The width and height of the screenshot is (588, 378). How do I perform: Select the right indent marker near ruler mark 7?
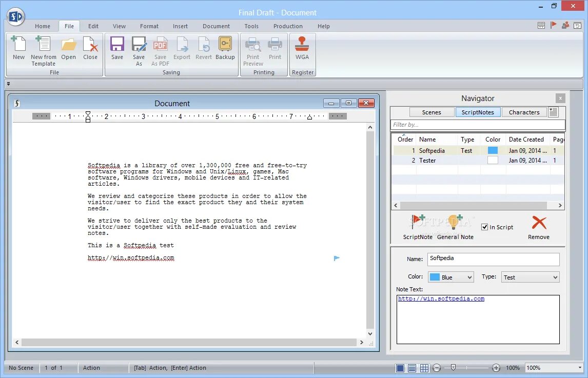point(309,117)
